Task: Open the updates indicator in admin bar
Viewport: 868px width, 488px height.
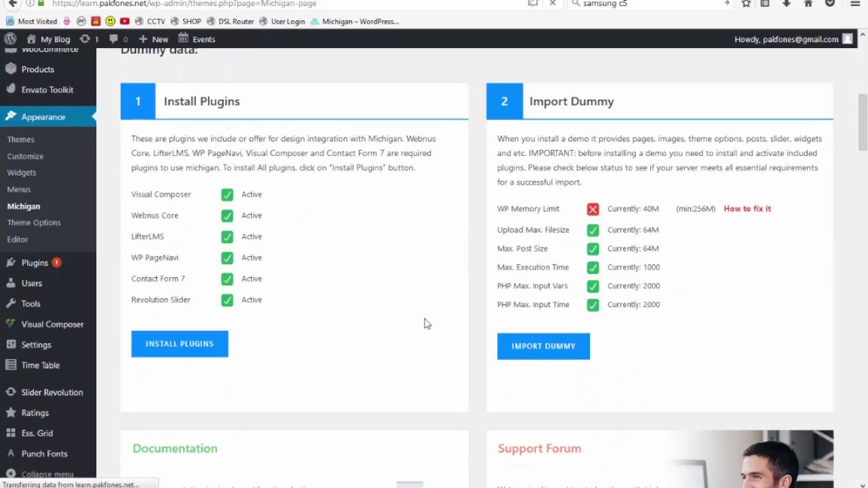Action: (89, 39)
